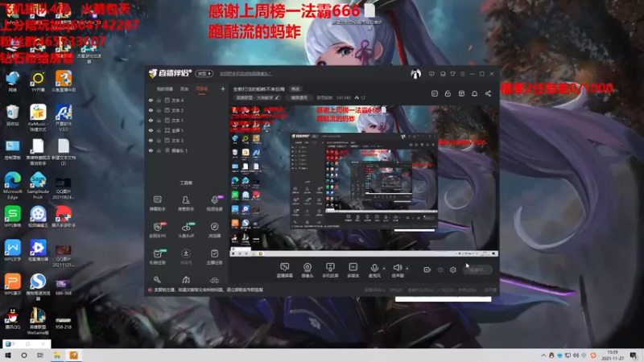Open the screen capture source button
The width and height of the screenshot is (644, 362).
click(284, 270)
